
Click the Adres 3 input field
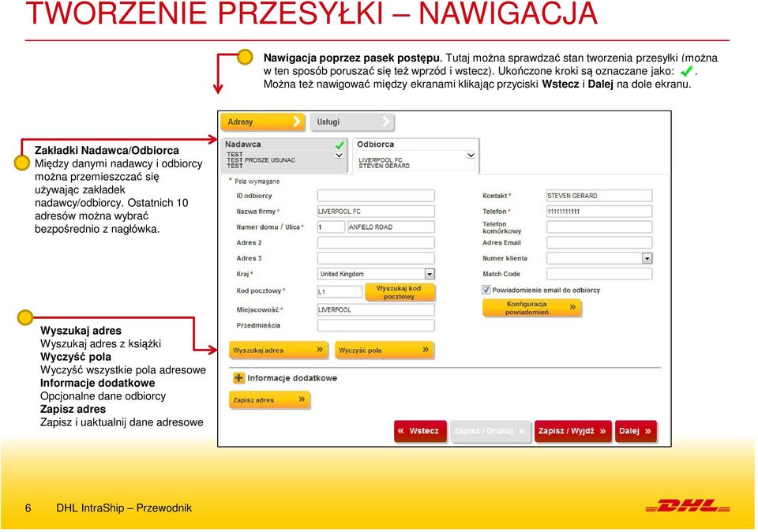coord(376,258)
